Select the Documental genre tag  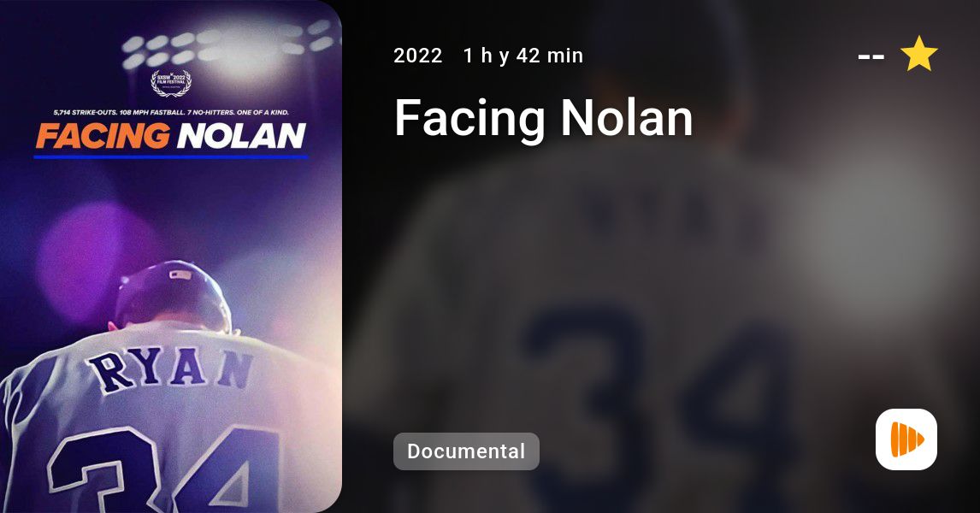pyautogui.click(x=466, y=451)
